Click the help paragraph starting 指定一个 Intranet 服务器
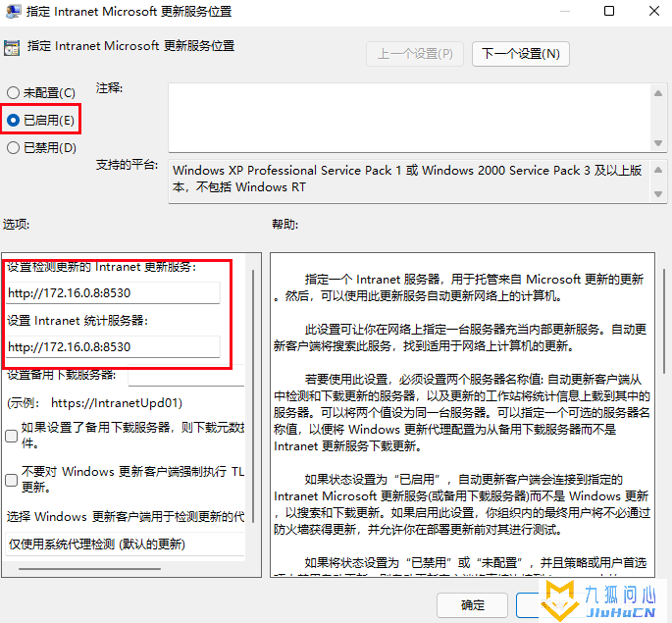 click(459, 287)
